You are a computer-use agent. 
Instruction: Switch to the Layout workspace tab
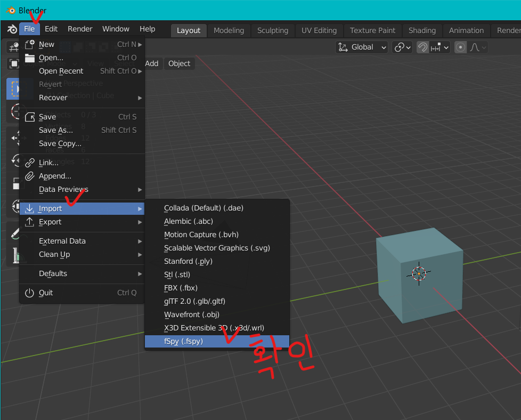[x=189, y=30]
